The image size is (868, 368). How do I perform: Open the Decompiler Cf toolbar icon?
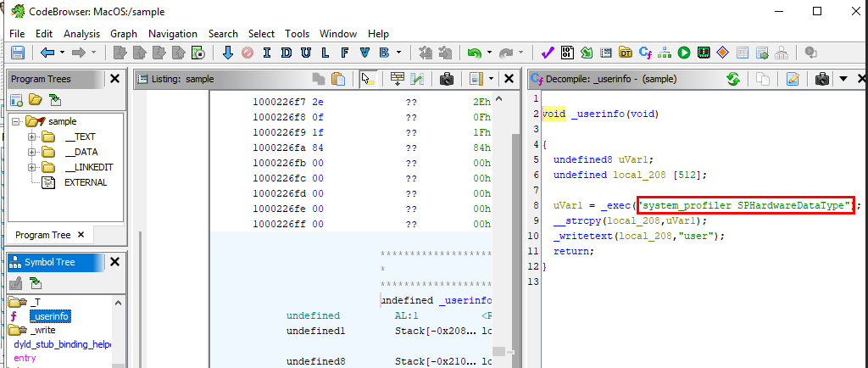pyautogui.click(x=645, y=53)
